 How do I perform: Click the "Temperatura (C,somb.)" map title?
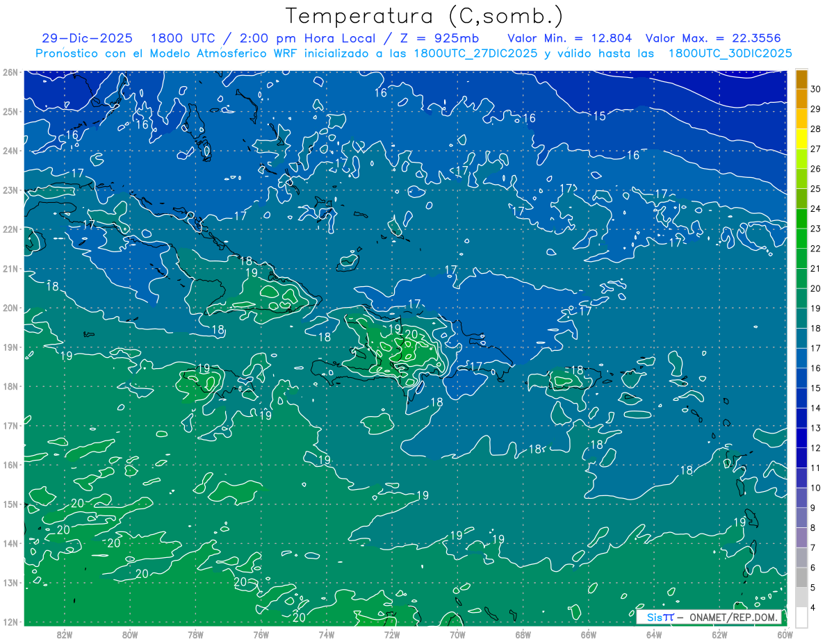425,16
